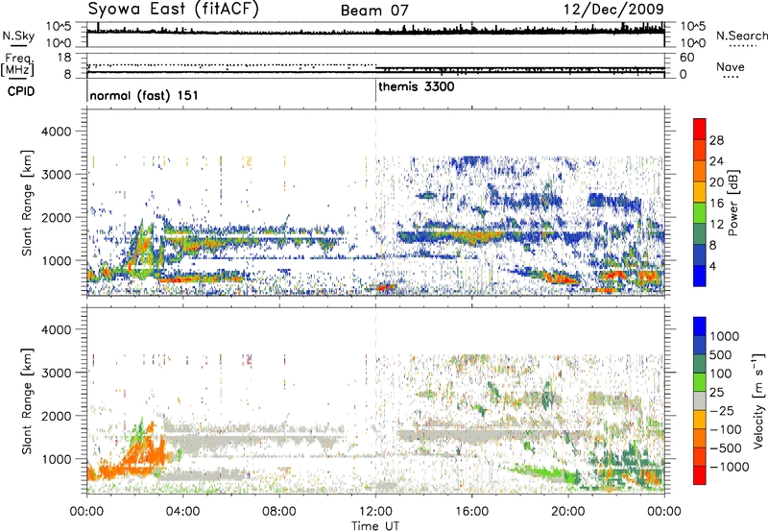Click the 'Nave' legend label

[x=731, y=67]
